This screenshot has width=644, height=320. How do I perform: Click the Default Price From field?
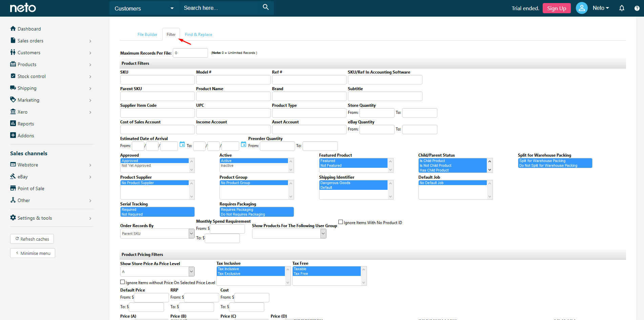[151, 298]
